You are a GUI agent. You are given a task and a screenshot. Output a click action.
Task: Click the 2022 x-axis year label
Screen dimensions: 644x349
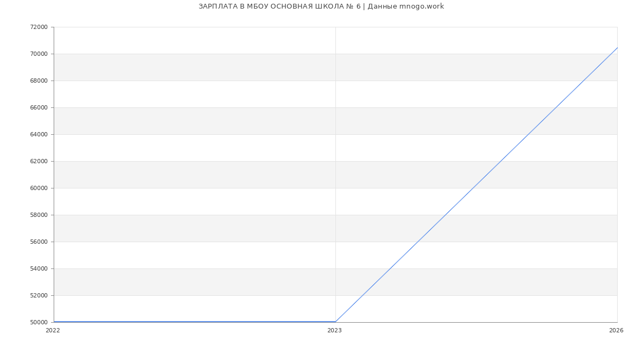53,331
